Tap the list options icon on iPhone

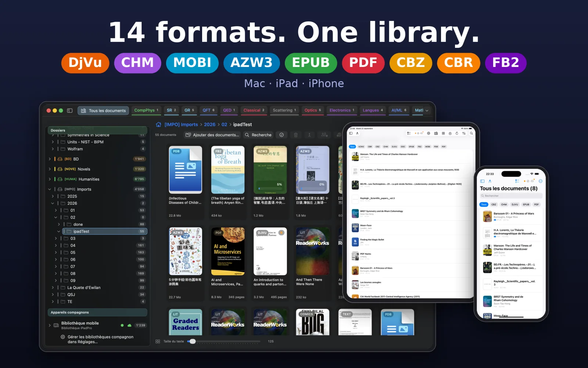click(517, 181)
